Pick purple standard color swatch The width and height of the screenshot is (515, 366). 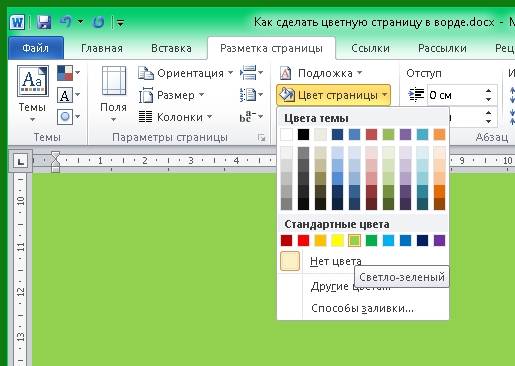click(439, 240)
